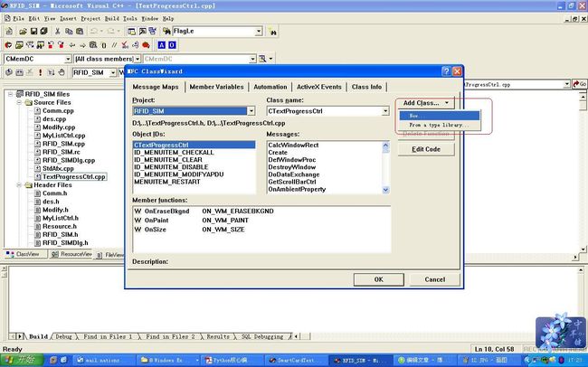Screen dimensions: 588x367
Task: Click the Search icon right of FlagLe box
Action: coord(272,32)
